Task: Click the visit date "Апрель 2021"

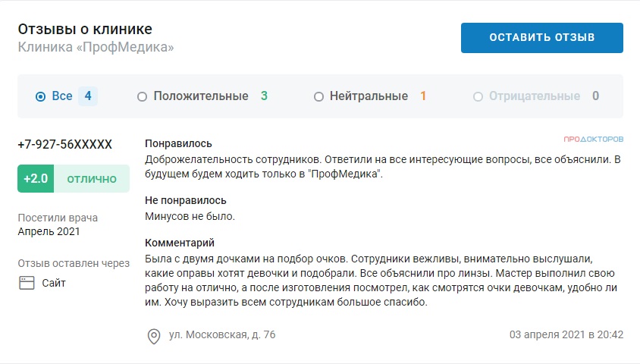Action: [x=49, y=231]
